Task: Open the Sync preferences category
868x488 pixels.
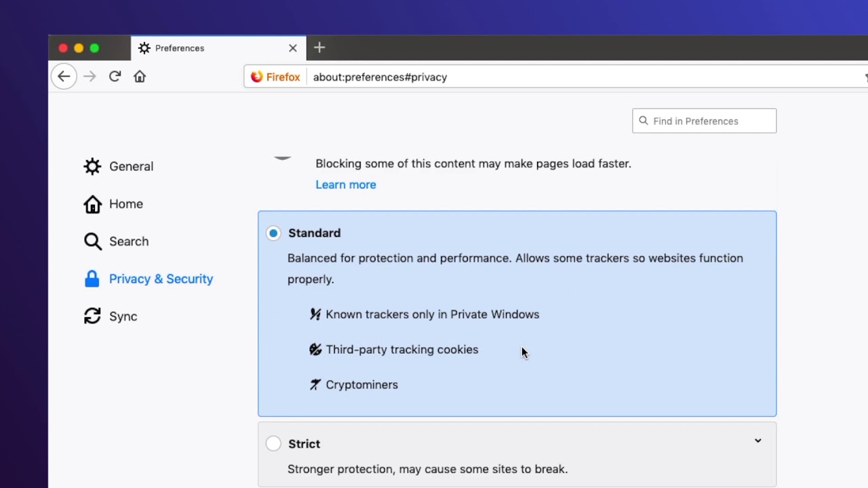Action: point(123,317)
